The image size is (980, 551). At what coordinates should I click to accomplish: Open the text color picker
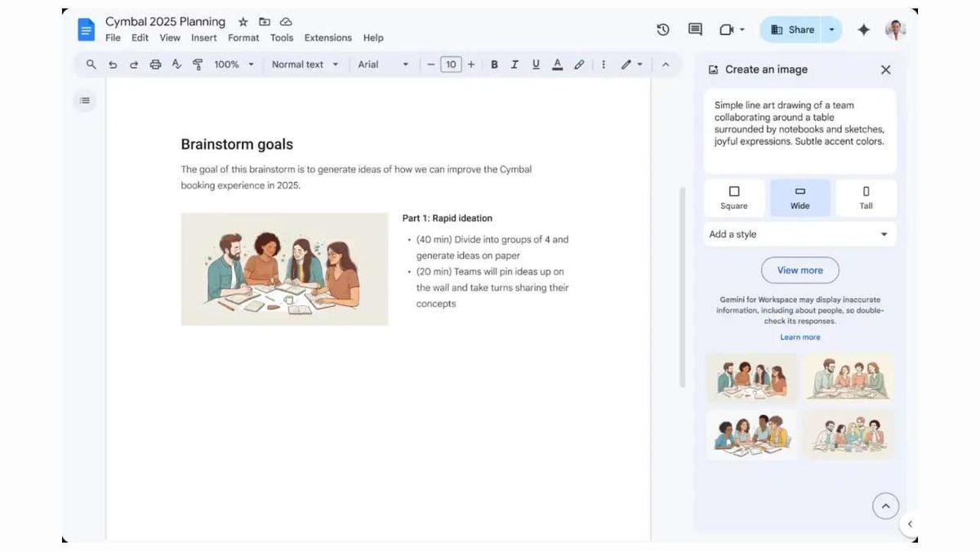pos(557,64)
